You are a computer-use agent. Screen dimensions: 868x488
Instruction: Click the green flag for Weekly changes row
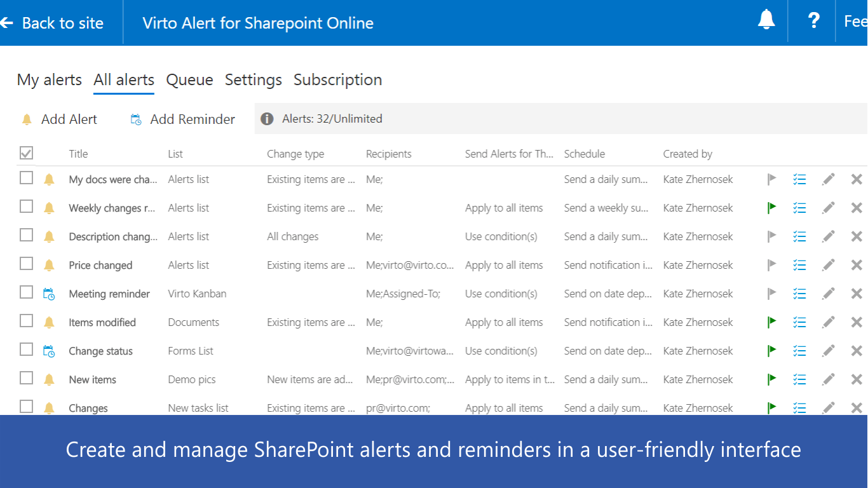click(x=772, y=208)
